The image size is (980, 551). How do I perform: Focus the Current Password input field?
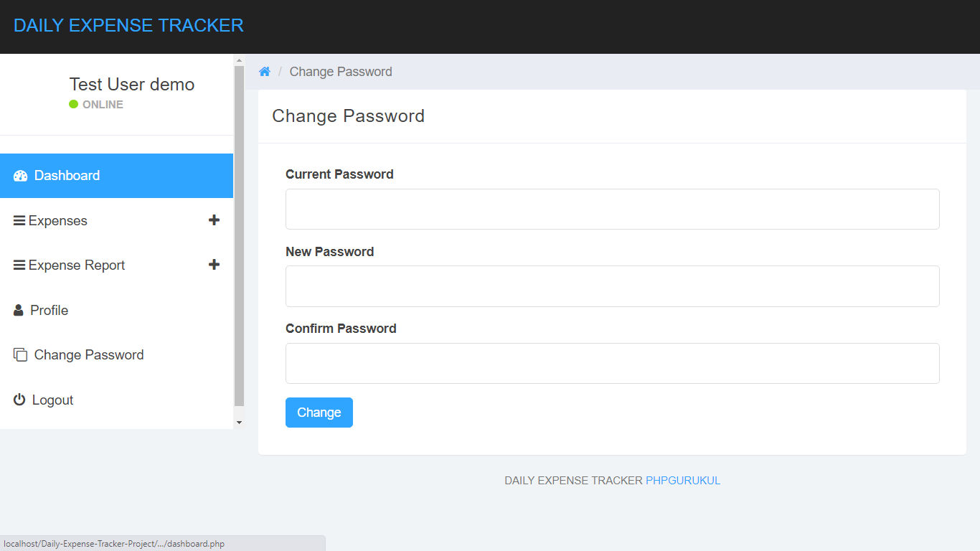(612, 209)
